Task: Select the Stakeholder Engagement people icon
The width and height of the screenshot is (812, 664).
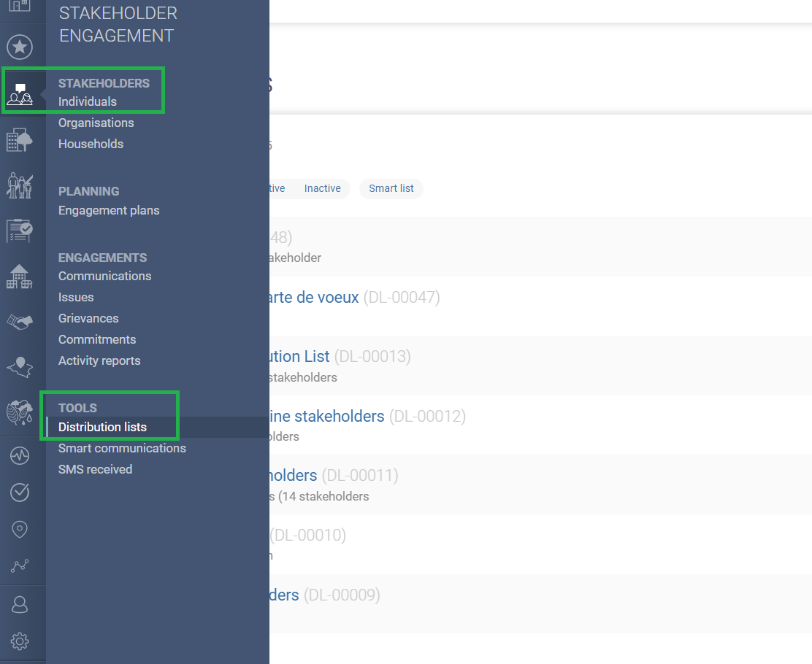Action: [x=20, y=93]
